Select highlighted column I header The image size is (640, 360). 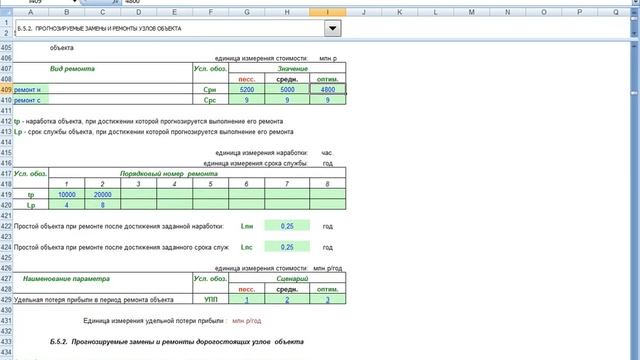point(328,12)
